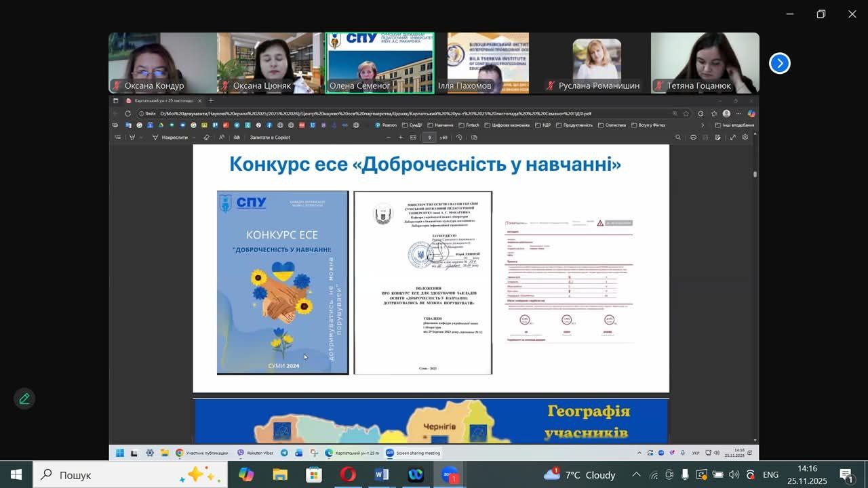Switch the ENG input language indicator

770,475
